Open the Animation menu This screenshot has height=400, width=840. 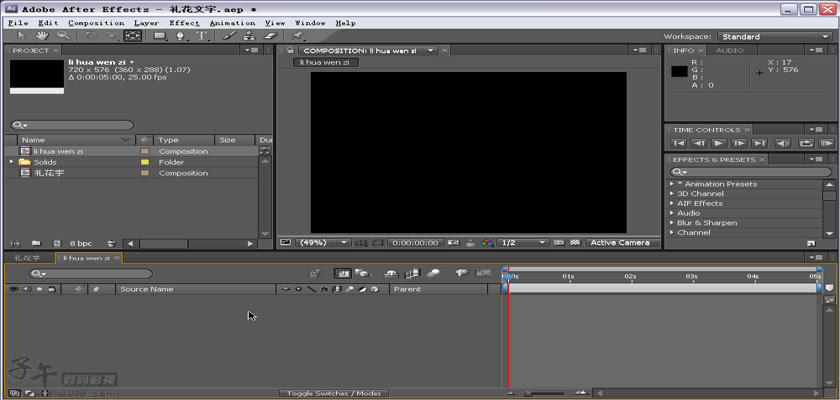232,23
